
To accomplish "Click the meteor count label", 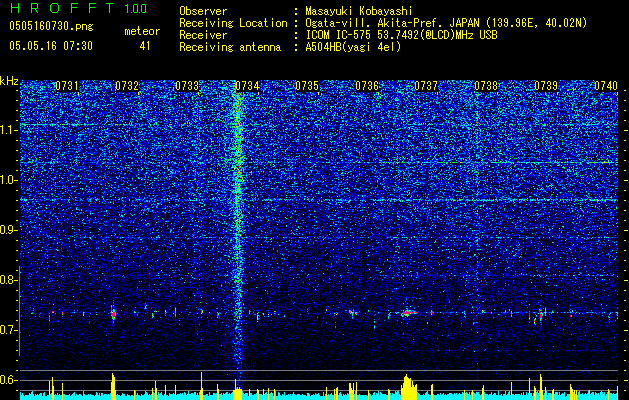I will [x=142, y=31].
